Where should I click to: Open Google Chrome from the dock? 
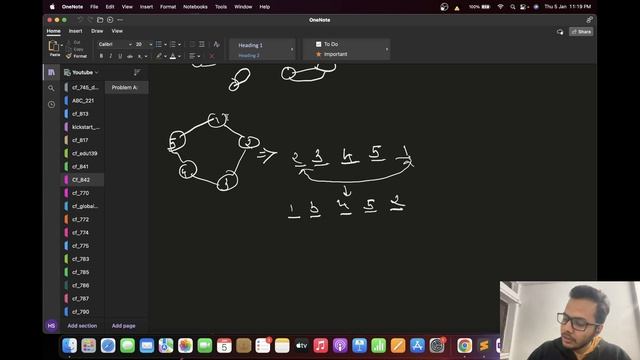464,346
